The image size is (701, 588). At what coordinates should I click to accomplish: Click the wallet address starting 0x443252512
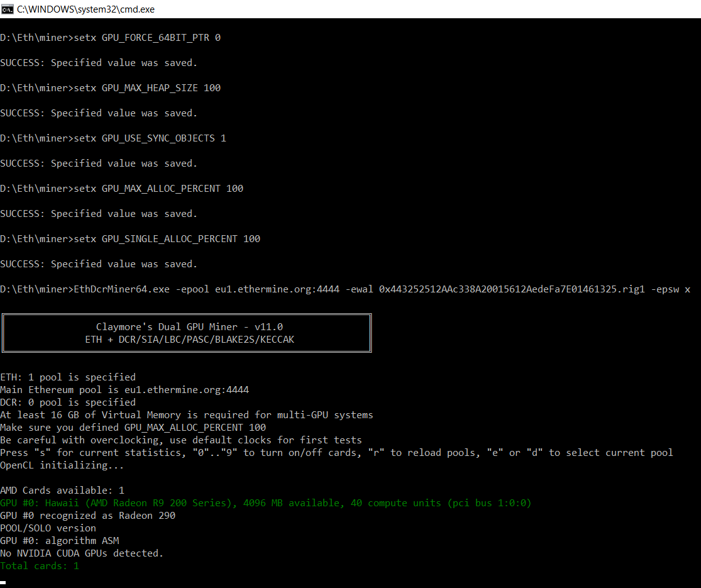512,289
